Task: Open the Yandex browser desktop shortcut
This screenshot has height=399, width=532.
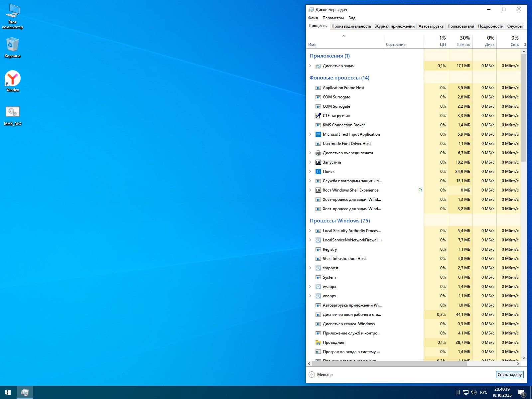Action: pyautogui.click(x=13, y=79)
